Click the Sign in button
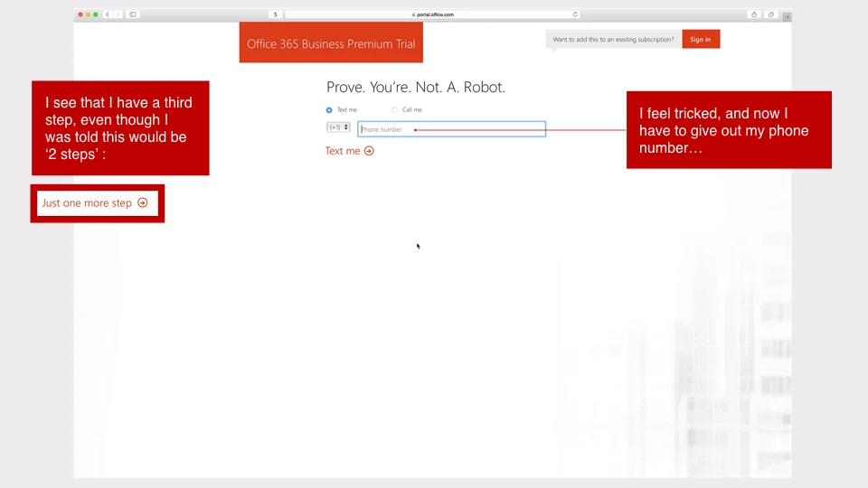Screen dimensions: 868x488 (701, 39)
